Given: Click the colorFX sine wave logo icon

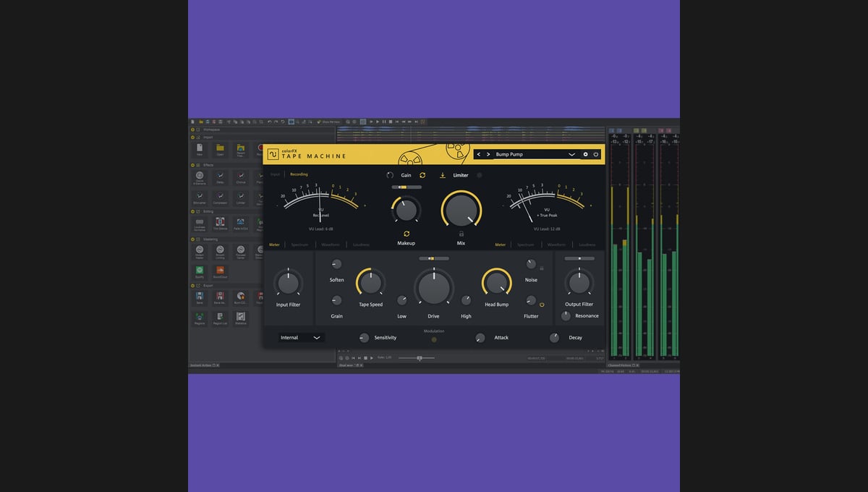Looking at the screenshot, I should 273,154.
